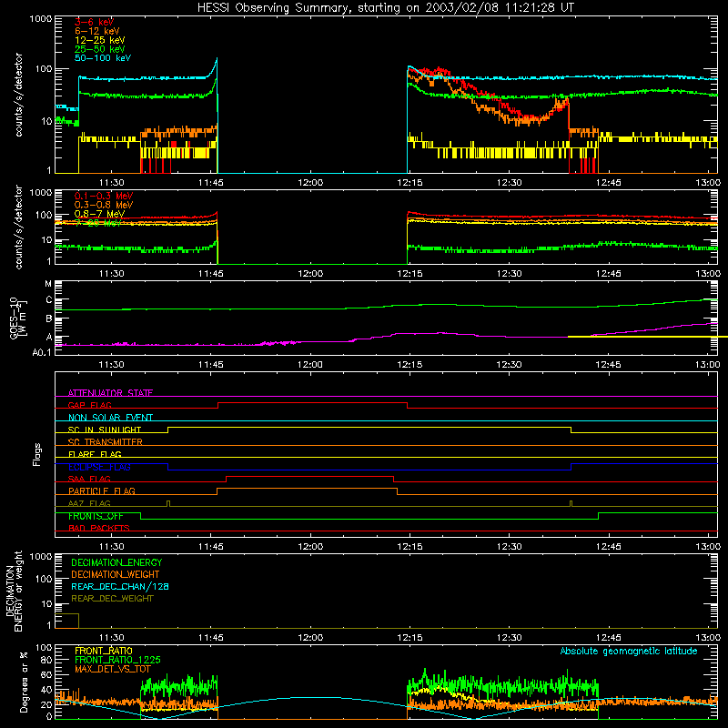Click the yellow 12-25 keV legend label
The width and height of the screenshot is (728, 728).
tap(100, 40)
